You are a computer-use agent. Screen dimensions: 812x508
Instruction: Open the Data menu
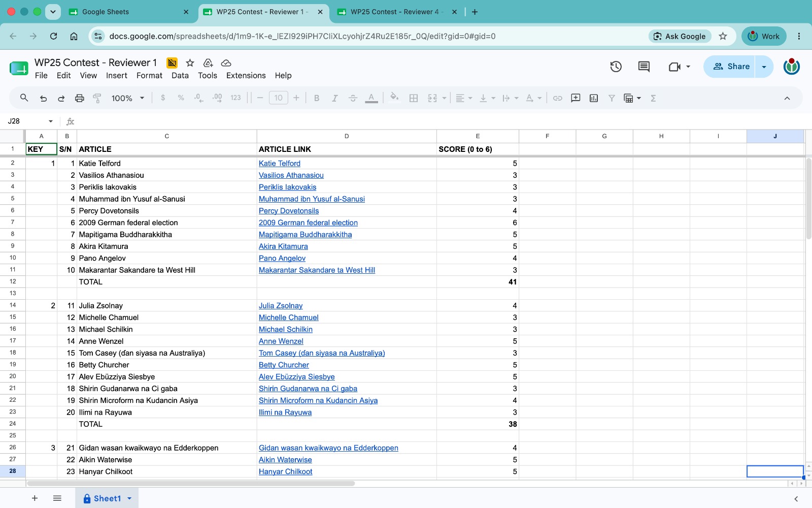tap(180, 75)
